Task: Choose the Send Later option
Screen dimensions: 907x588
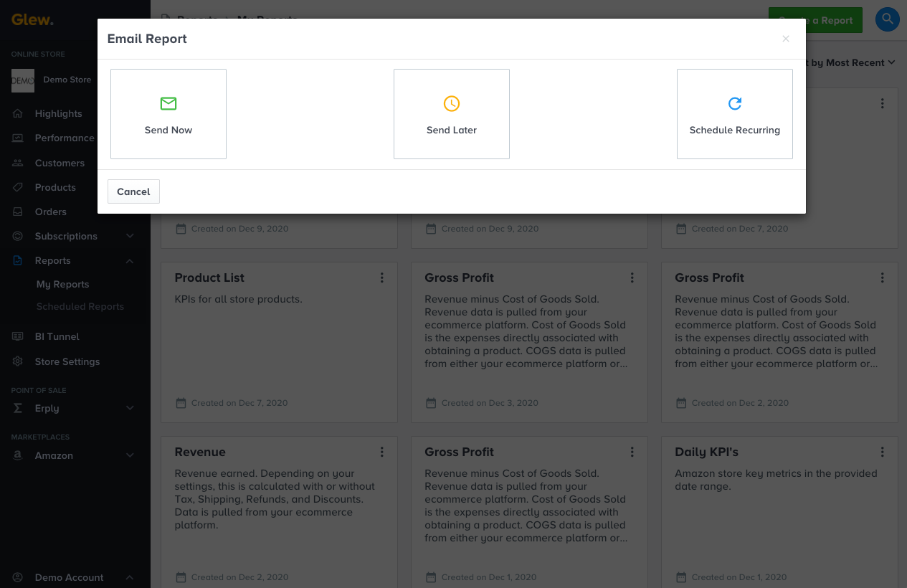Action: (452, 114)
